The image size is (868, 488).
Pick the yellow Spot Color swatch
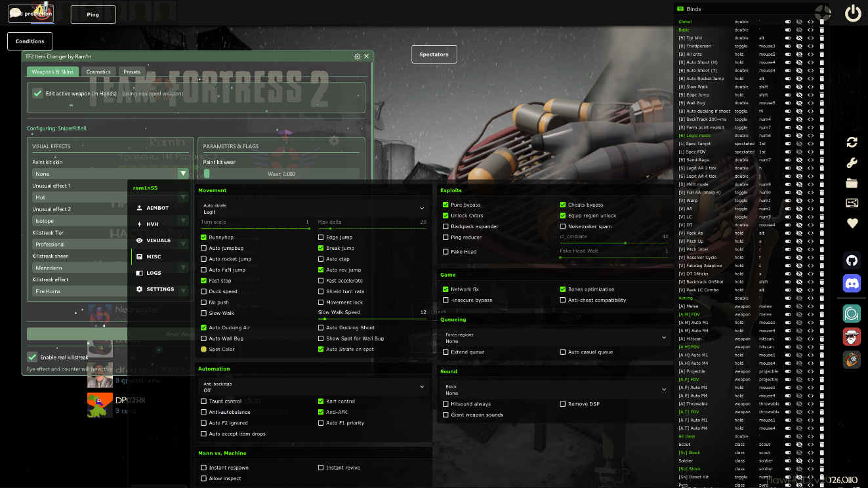(204, 349)
